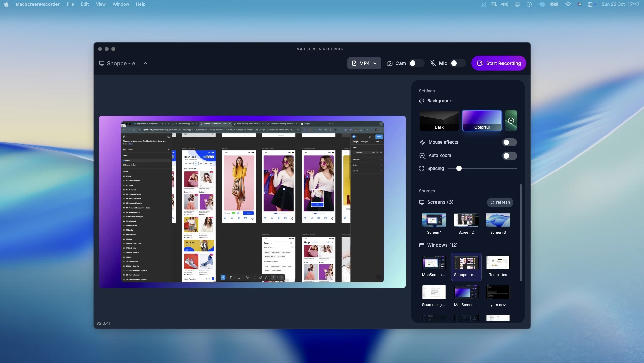Enable Mouse effects toggle
This screenshot has width=644, height=363.
pyautogui.click(x=509, y=142)
